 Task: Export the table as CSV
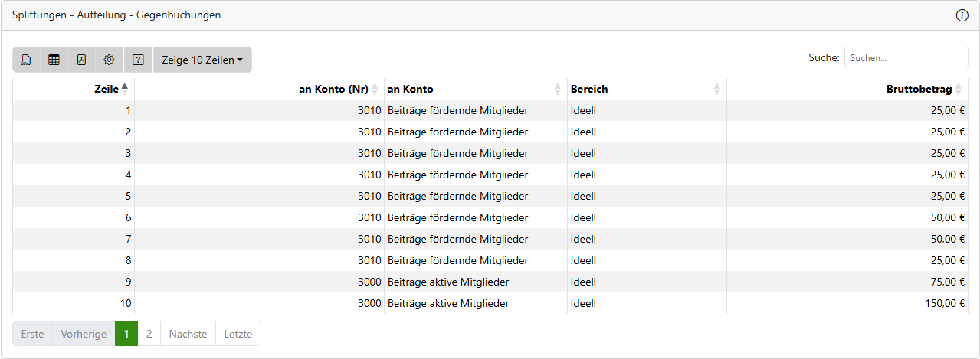pyautogui.click(x=26, y=60)
